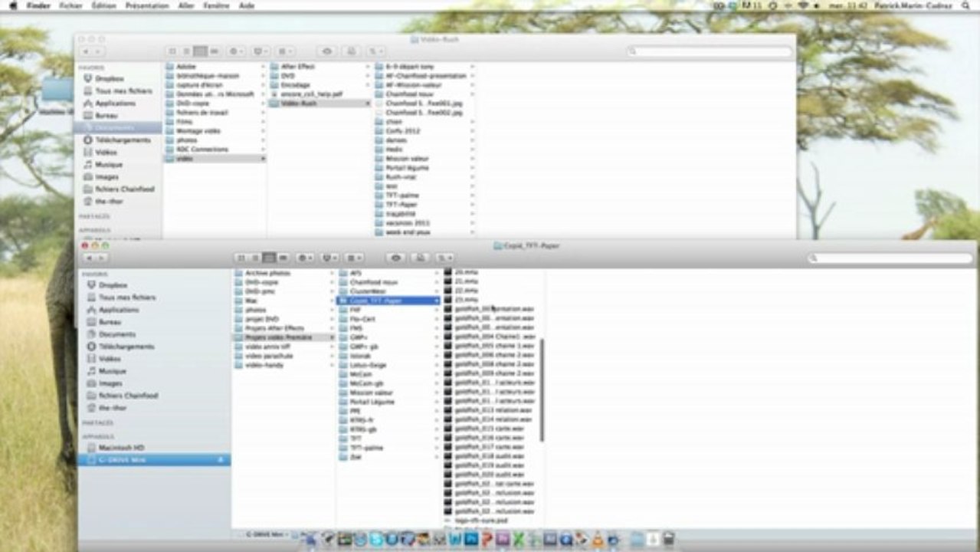Open the gear Action menu in Vidéo-Rush window
The height and width of the screenshot is (552, 980).
tap(236, 51)
